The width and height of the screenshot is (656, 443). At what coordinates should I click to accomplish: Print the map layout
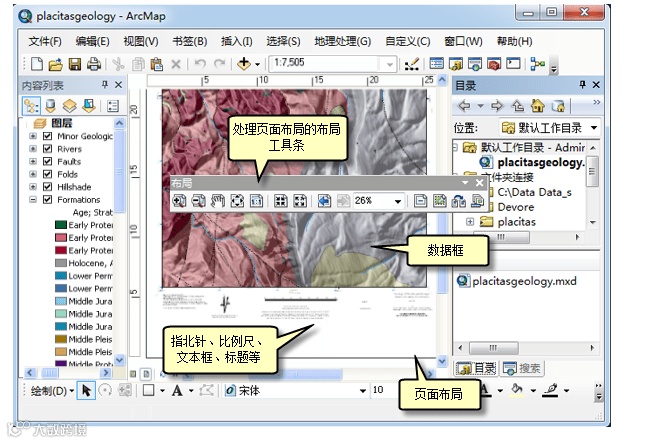[94, 64]
